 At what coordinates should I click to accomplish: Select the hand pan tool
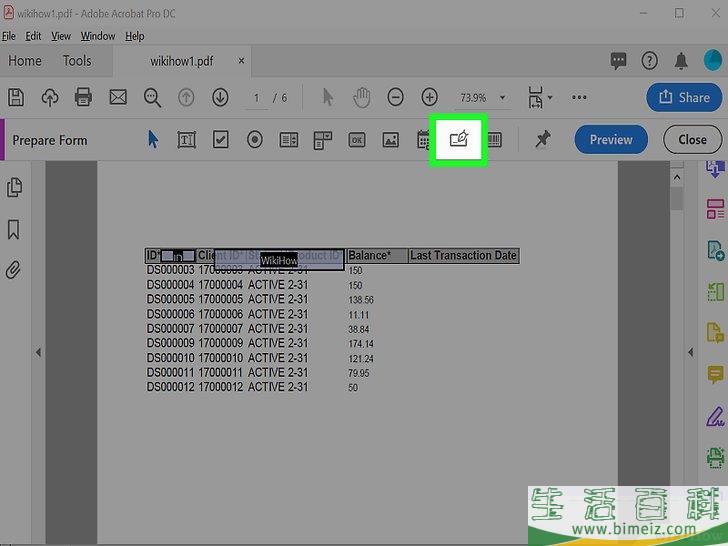361,98
